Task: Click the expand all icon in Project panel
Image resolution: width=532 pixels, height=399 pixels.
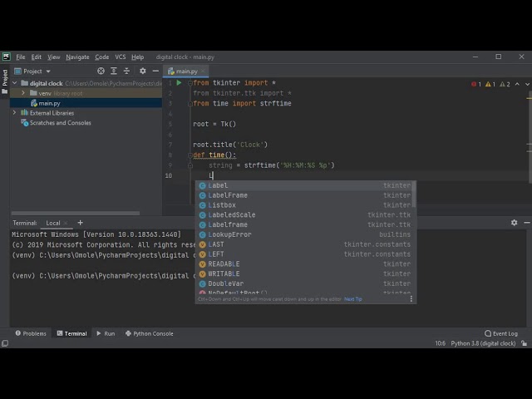Action: [114, 71]
